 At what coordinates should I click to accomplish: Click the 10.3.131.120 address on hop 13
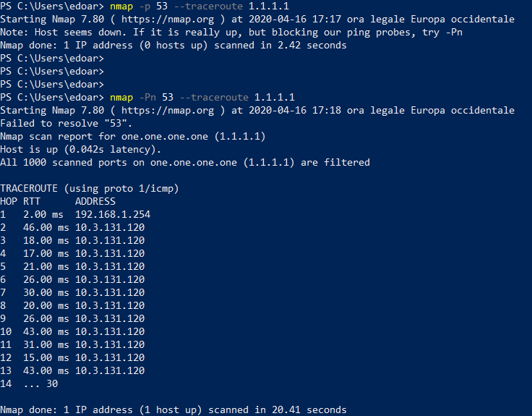tap(110, 370)
